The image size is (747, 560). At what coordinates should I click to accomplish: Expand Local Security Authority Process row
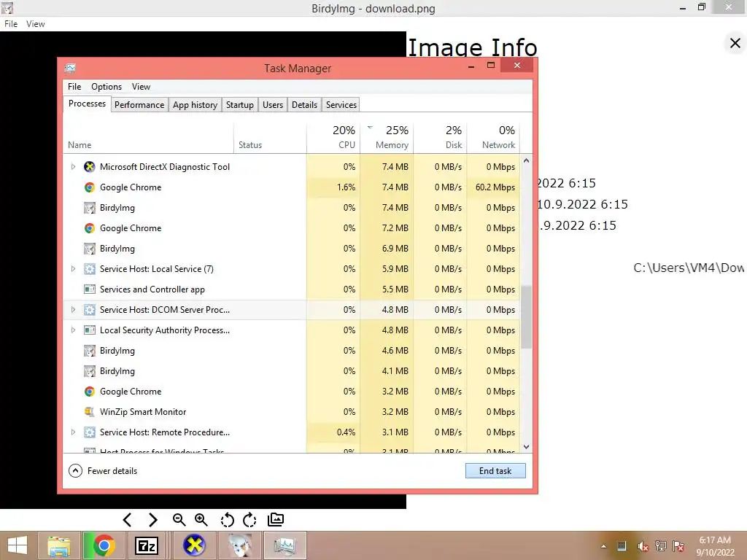click(x=73, y=330)
